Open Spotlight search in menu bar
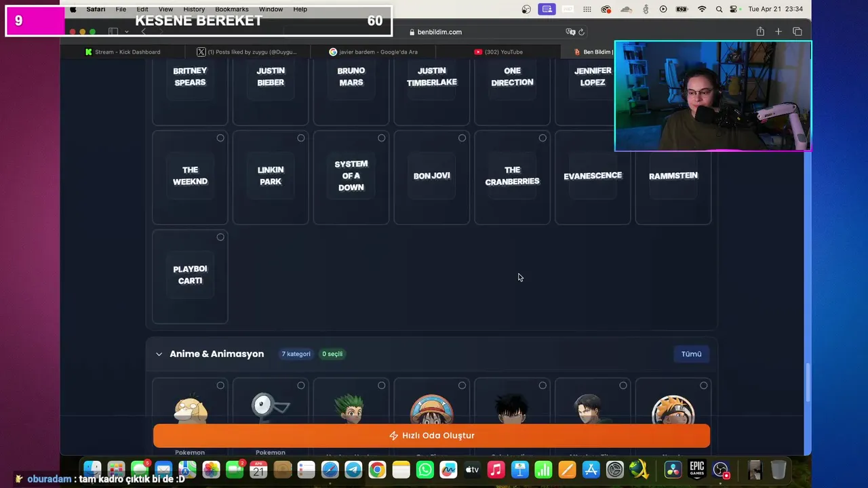The image size is (868, 488). pos(719,9)
